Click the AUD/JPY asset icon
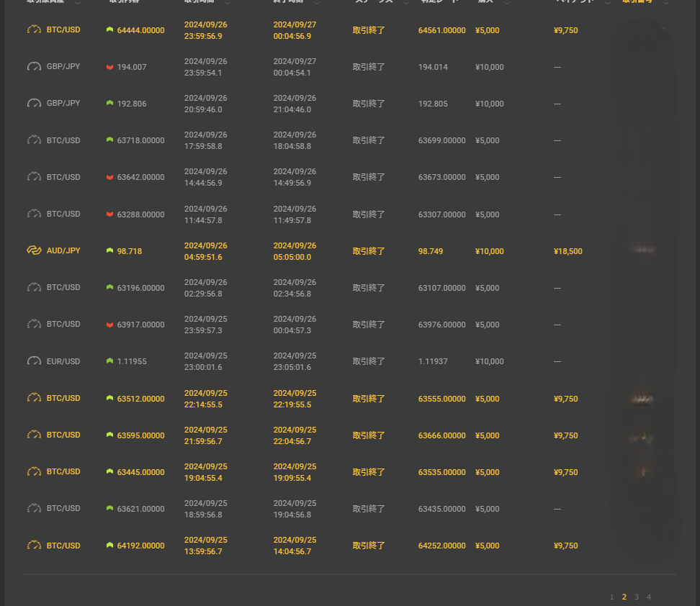700x606 pixels. 34,250
